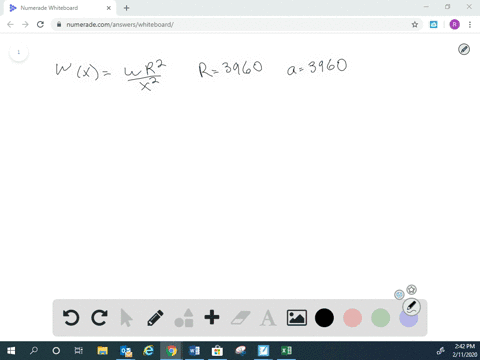Click the Cortana circle on taskbar
Screen dimensions: 480x360
(x=56, y=351)
